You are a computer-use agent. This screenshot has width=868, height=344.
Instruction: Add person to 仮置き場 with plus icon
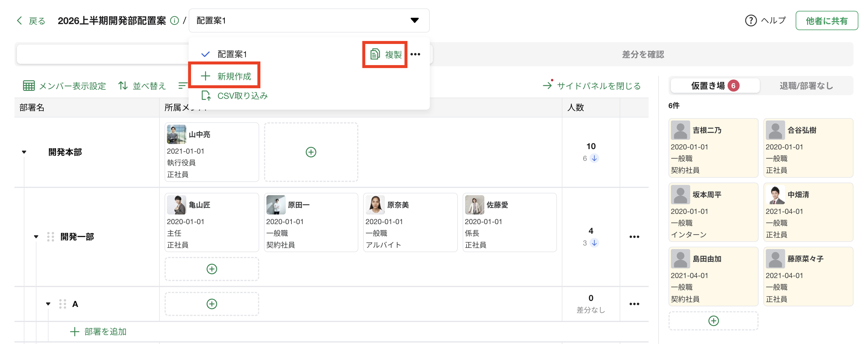[x=713, y=321]
